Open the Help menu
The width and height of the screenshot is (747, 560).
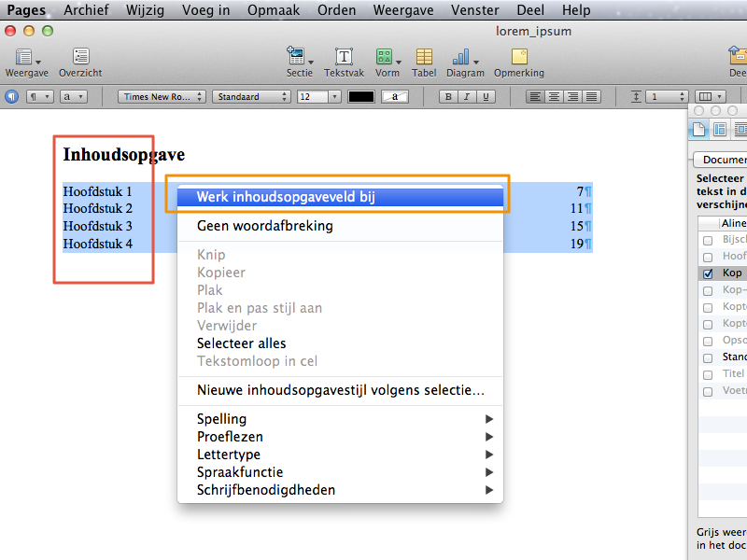pos(576,10)
